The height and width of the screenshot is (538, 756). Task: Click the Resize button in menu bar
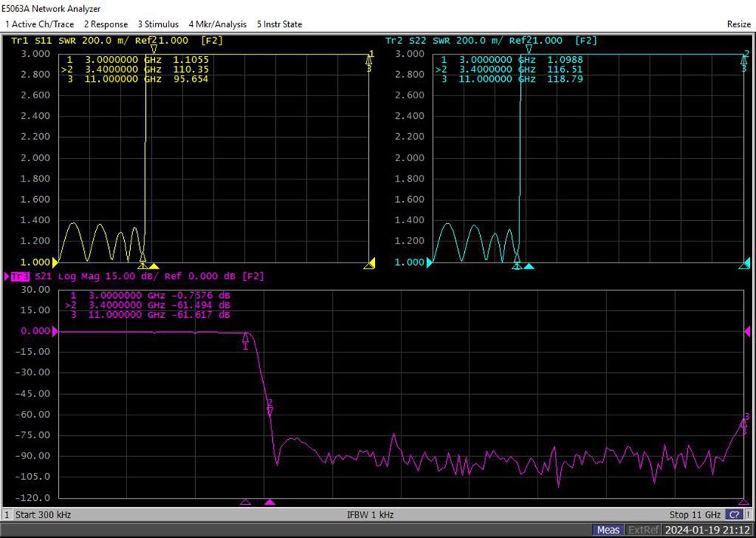pos(739,24)
